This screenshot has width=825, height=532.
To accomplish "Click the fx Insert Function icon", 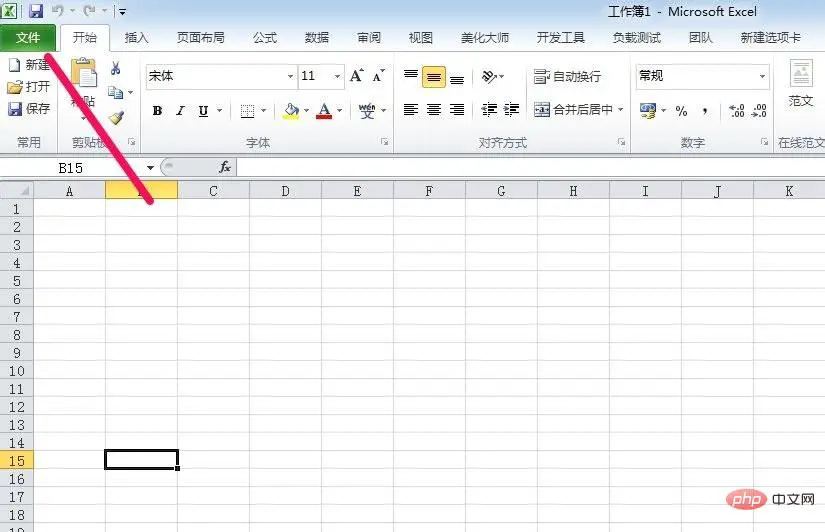I will (225, 167).
